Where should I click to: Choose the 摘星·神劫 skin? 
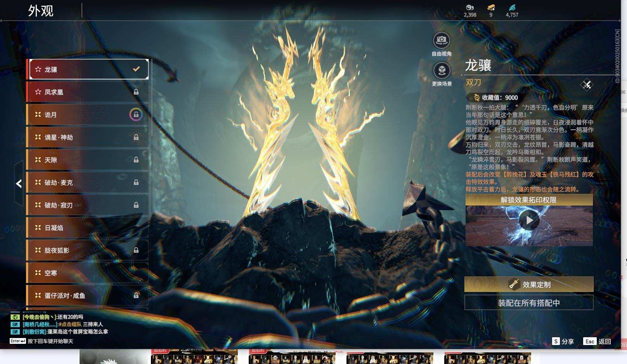87,137
